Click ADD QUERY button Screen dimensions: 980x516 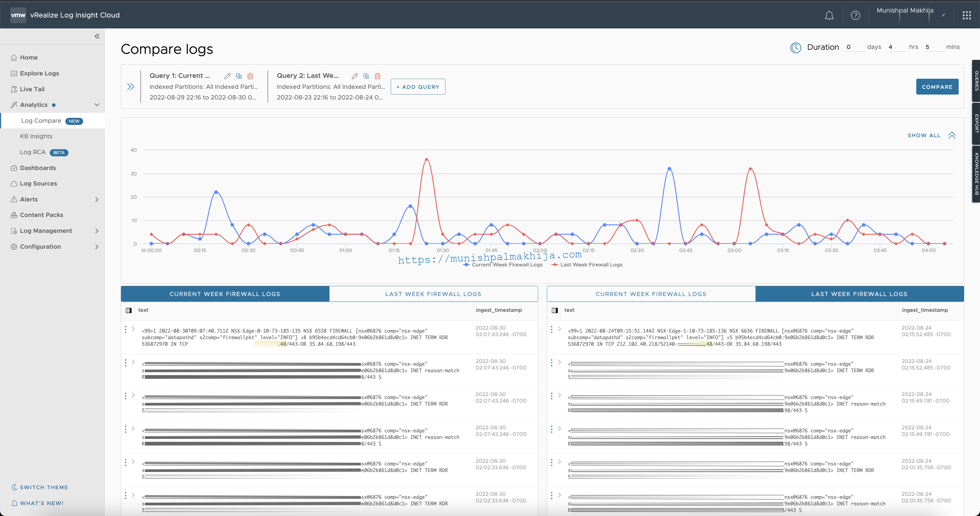pyautogui.click(x=418, y=87)
